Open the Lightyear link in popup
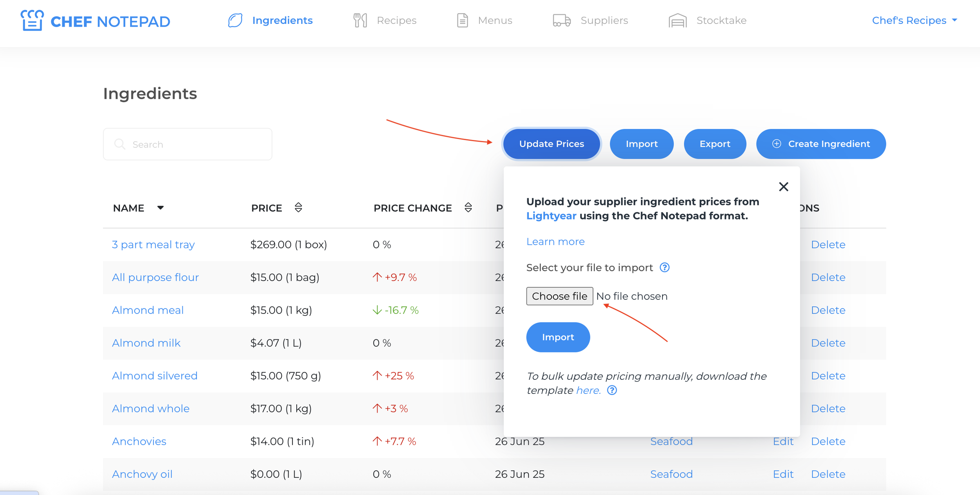 [x=551, y=216]
